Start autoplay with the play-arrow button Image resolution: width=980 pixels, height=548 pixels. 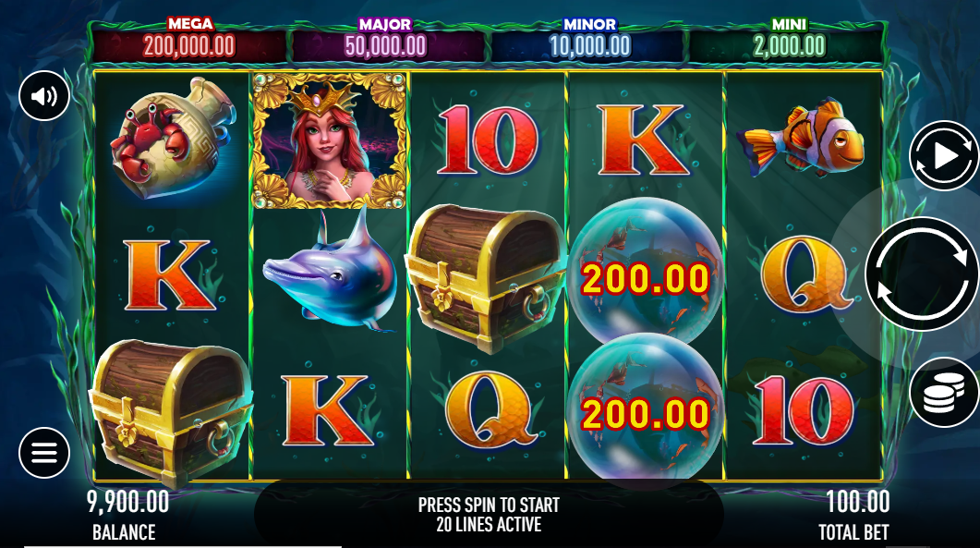coord(943,156)
